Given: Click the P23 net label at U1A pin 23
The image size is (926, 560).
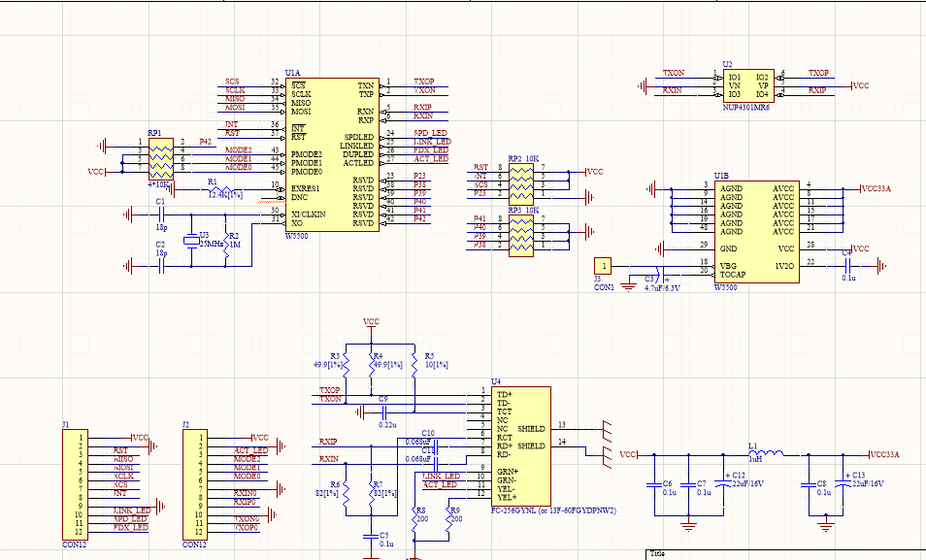Looking at the screenshot, I should click(x=419, y=176).
